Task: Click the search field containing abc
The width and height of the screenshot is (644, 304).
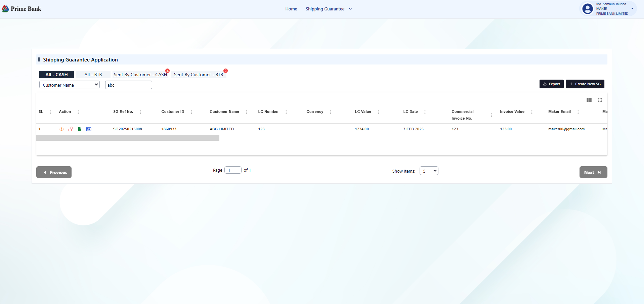Action: (129, 85)
